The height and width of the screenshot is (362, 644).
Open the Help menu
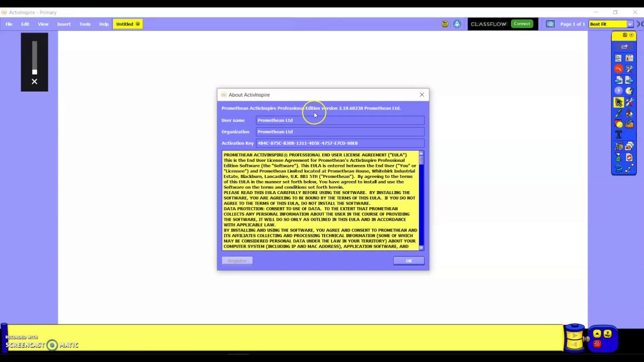click(104, 24)
